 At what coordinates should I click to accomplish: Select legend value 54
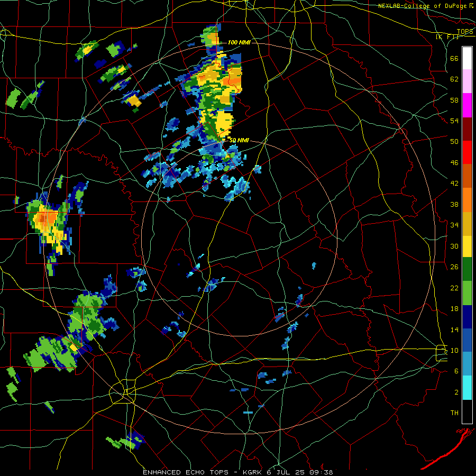(454, 121)
